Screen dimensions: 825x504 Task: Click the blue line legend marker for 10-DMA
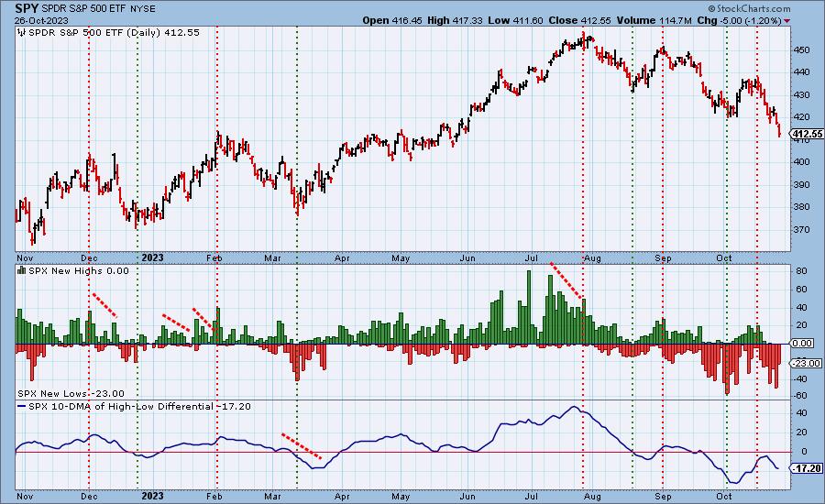pyautogui.click(x=22, y=406)
